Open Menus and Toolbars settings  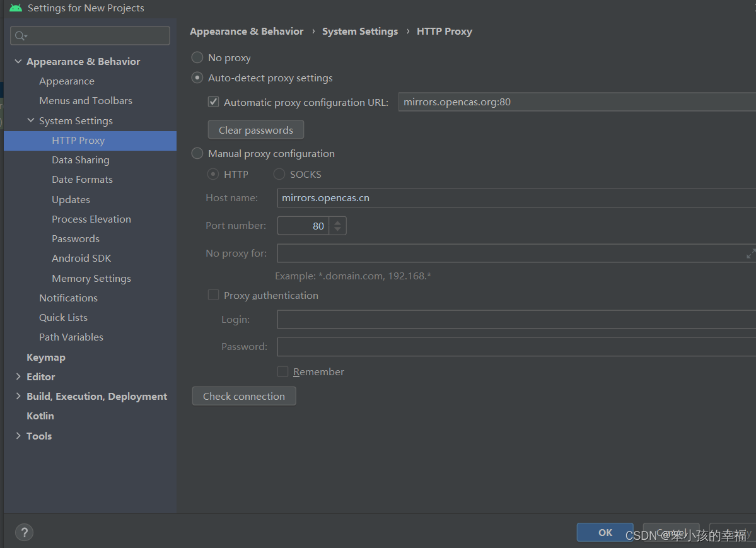click(86, 100)
